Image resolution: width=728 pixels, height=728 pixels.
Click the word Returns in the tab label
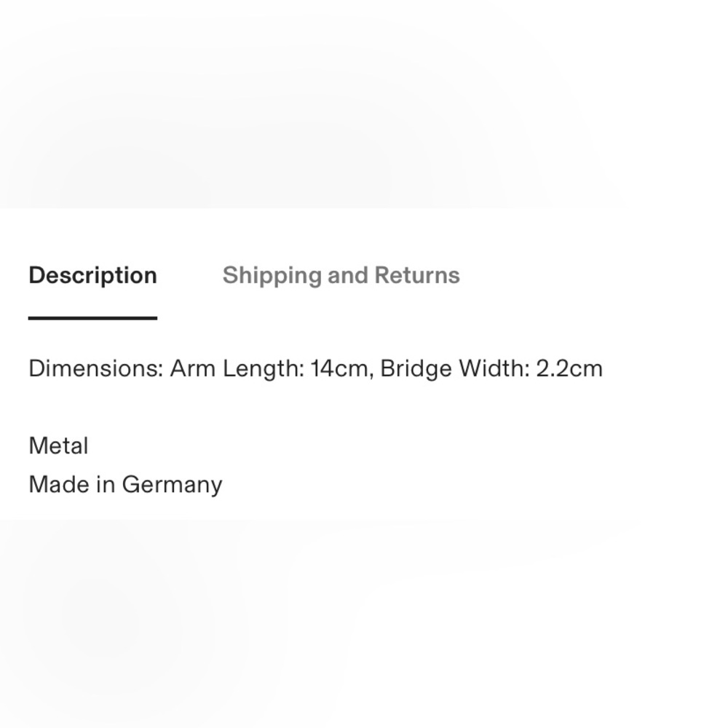click(x=417, y=275)
